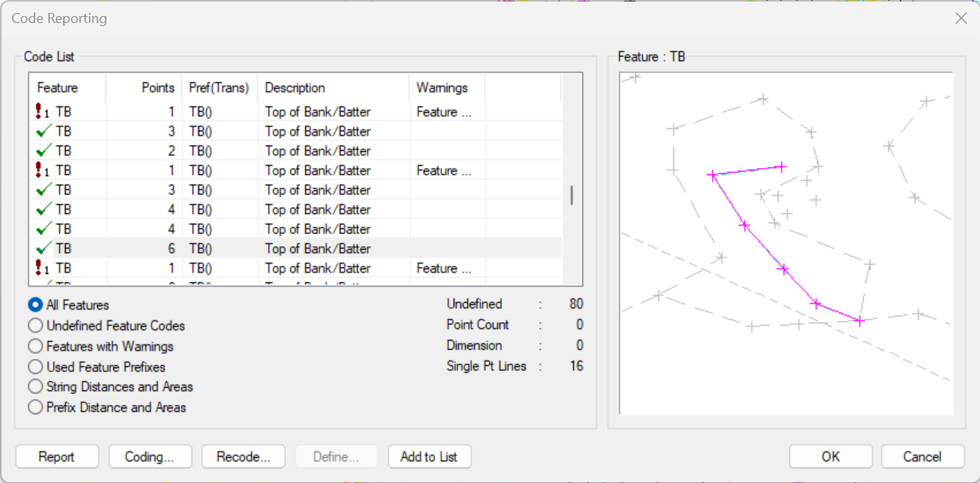The image size is (980, 483).
Task: Click the Report button
Action: [57, 456]
